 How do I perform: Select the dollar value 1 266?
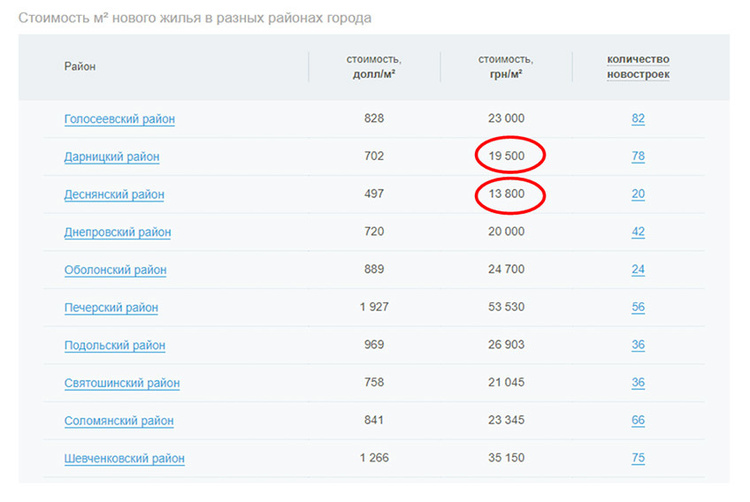pyautogui.click(x=374, y=458)
